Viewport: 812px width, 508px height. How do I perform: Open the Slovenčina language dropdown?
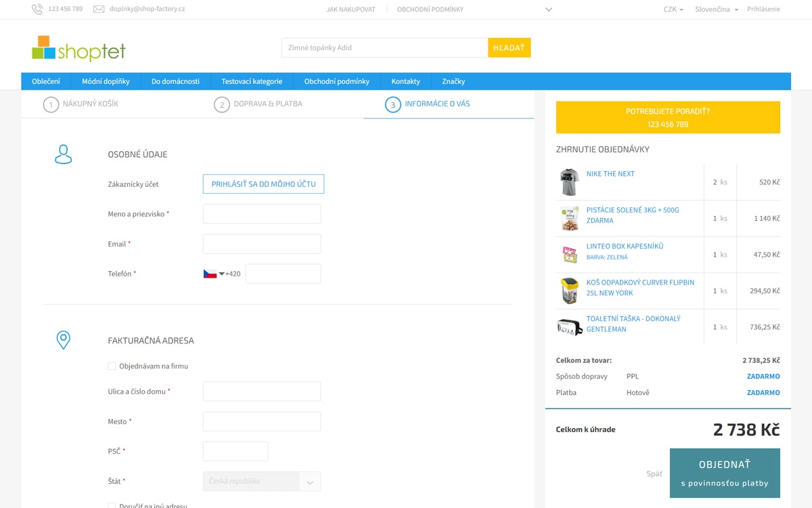[717, 9]
